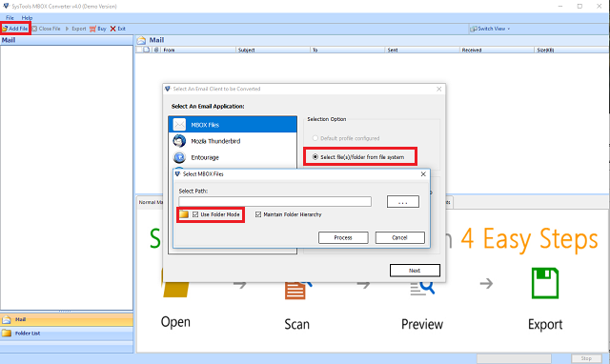The width and height of the screenshot is (610, 364).
Task: Click the Size(KB) column header
Action: [x=571, y=51]
